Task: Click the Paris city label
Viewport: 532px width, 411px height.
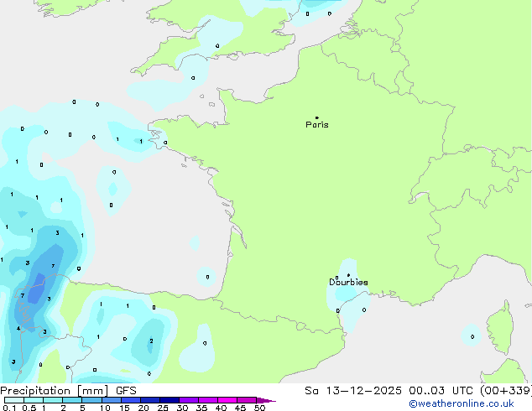Action: (x=317, y=125)
